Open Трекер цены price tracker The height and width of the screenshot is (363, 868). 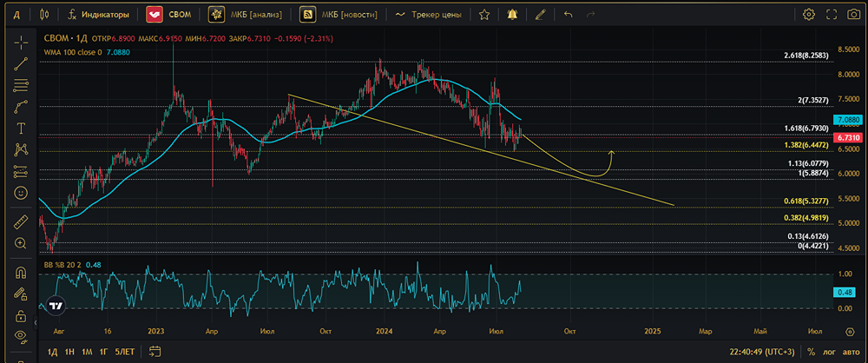[x=429, y=15]
